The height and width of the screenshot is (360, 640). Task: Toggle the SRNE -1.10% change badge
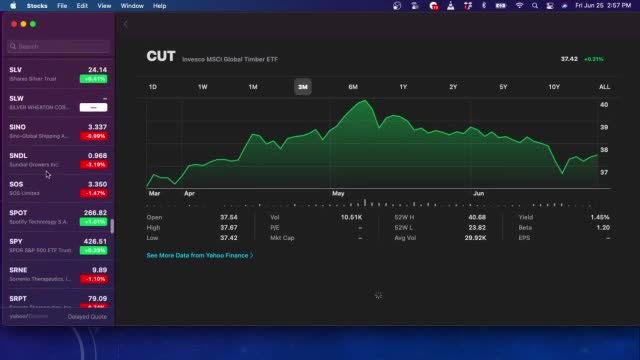[93, 279]
